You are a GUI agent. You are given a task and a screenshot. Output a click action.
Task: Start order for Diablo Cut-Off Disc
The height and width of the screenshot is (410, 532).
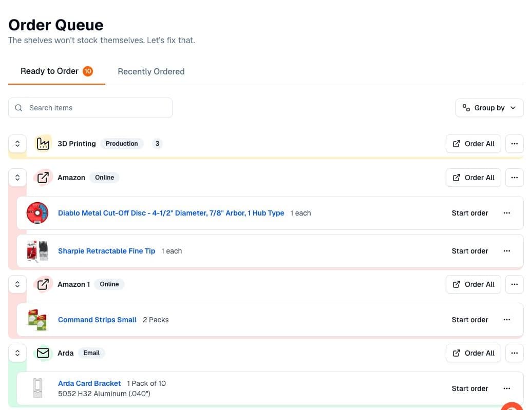470,213
